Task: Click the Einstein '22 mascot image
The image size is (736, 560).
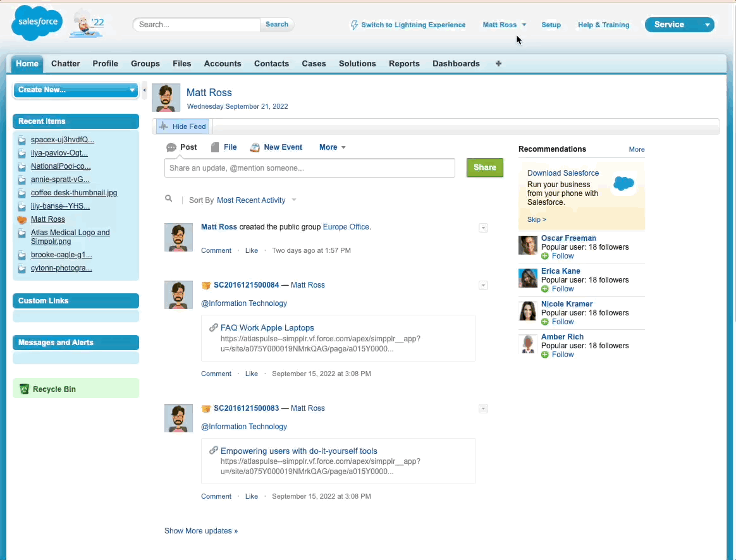Action: click(88, 23)
